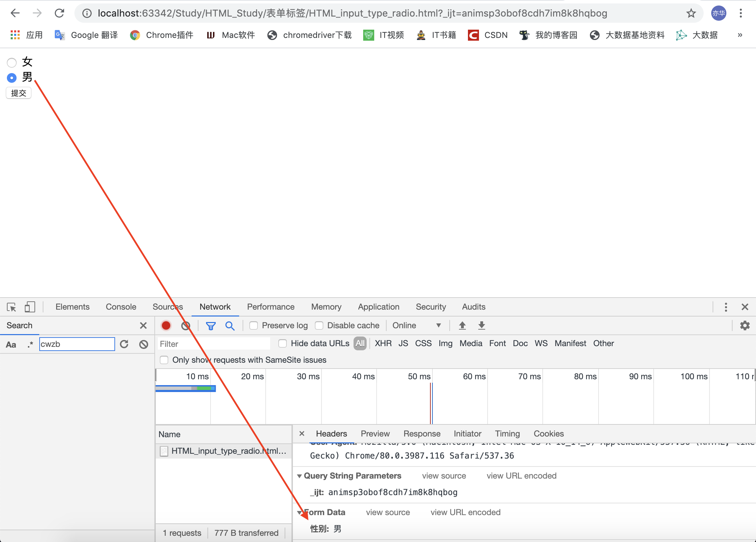This screenshot has height=542, width=756.
Task: Click the Import HAR file icon
Action: point(462,325)
